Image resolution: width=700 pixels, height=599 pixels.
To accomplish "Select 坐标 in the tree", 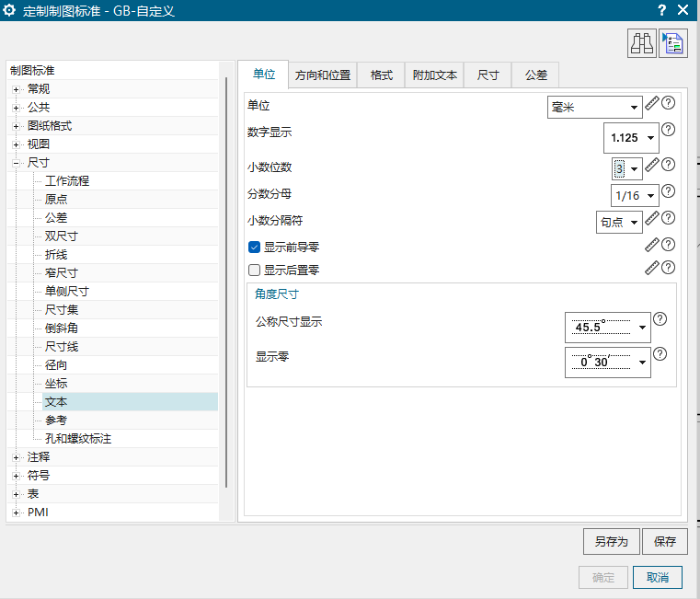I will [56, 384].
